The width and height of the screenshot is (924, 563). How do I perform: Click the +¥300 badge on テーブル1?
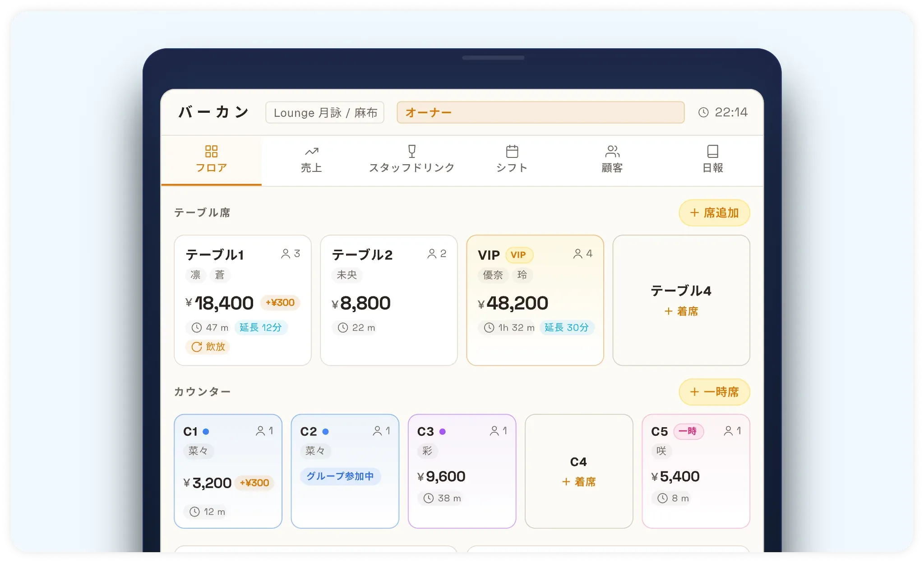pyautogui.click(x=280, y=303)
